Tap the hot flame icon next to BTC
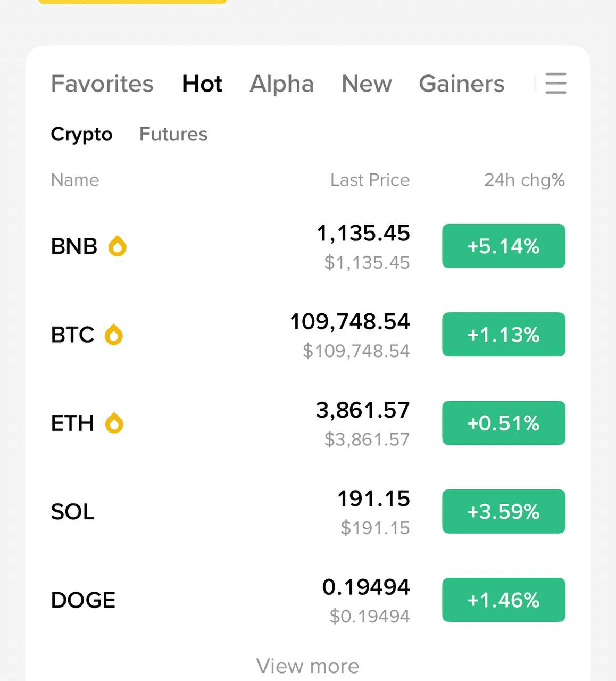Screen dimensions: 616x681 (x=114, y=335)
